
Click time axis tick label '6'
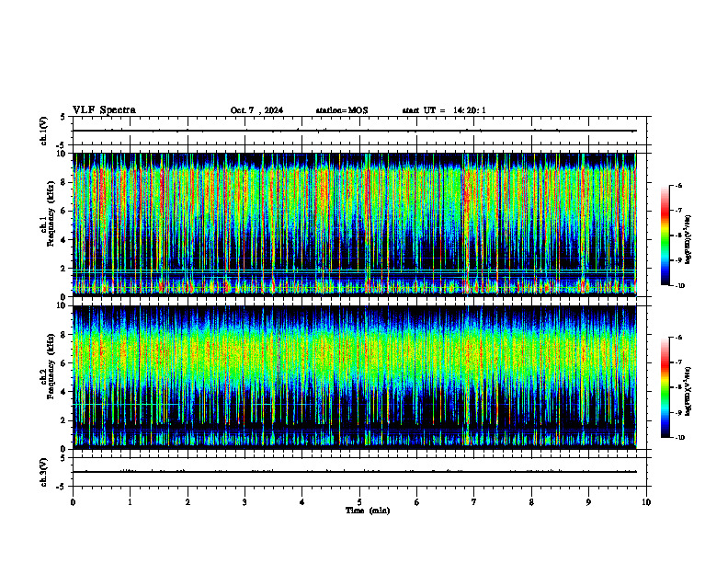pos(417,502)
